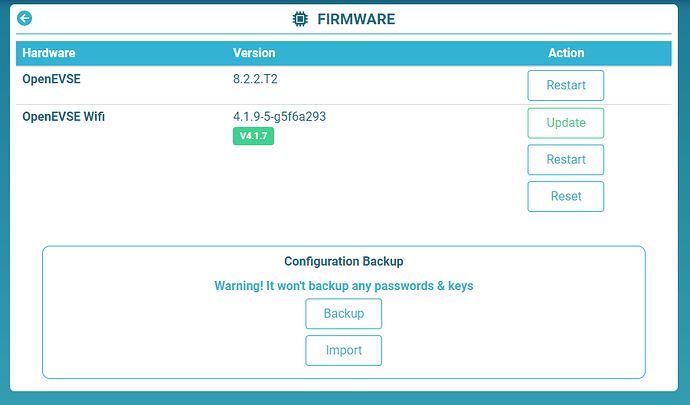
Task: Select the Hardware column header
Action: [x=49, y=53]
